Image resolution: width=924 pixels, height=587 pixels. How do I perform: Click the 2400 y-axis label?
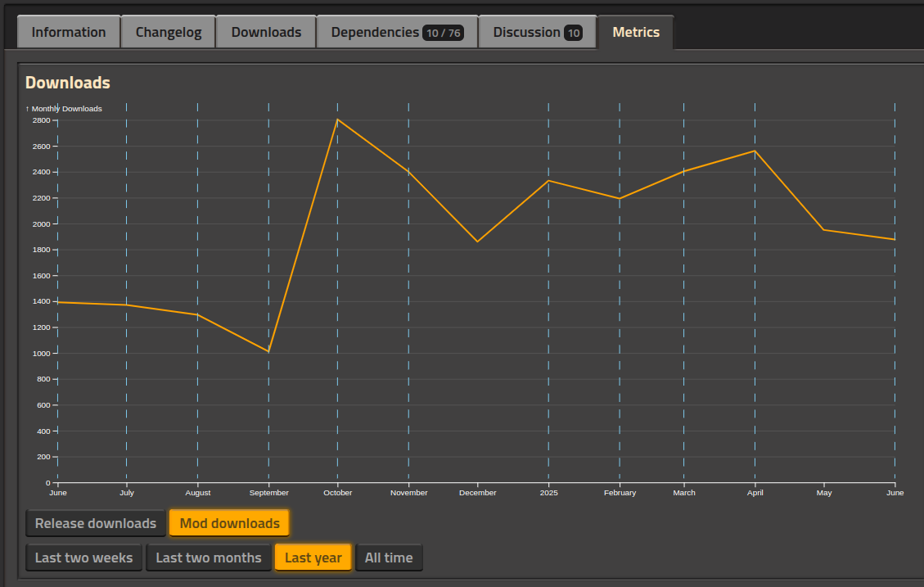pyautogui.click(x=41, y=172)
